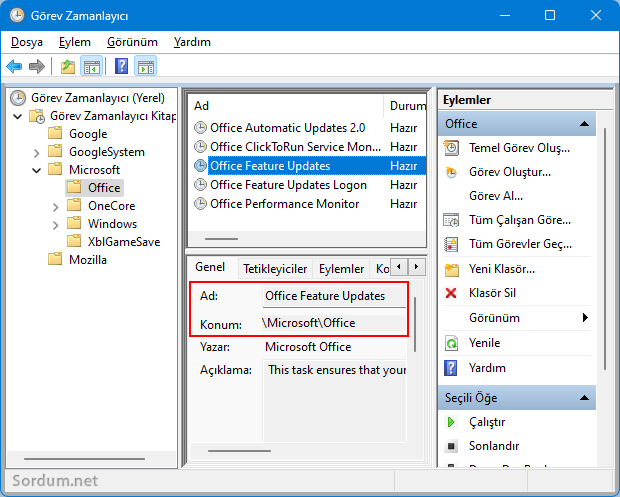Toggle the Show/Hide Action Pane toolbar icon
This screenshot has width=620, height=497.
[146, 66]
